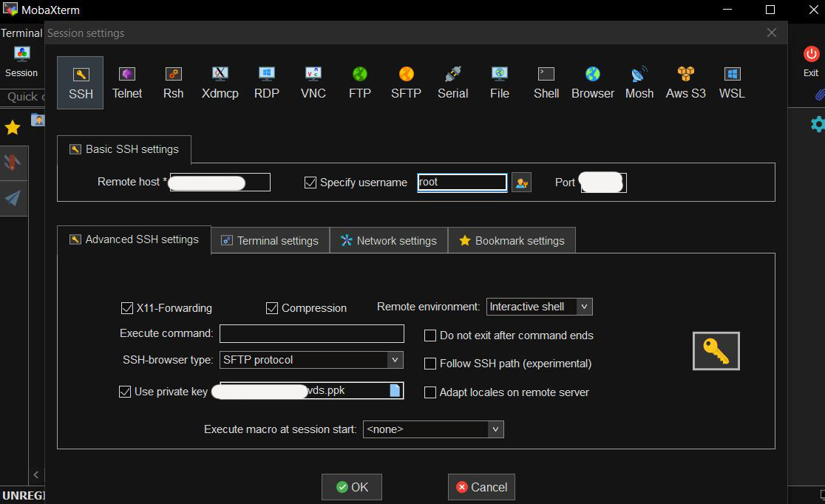Choose the VNC session type

pos(313,83)
